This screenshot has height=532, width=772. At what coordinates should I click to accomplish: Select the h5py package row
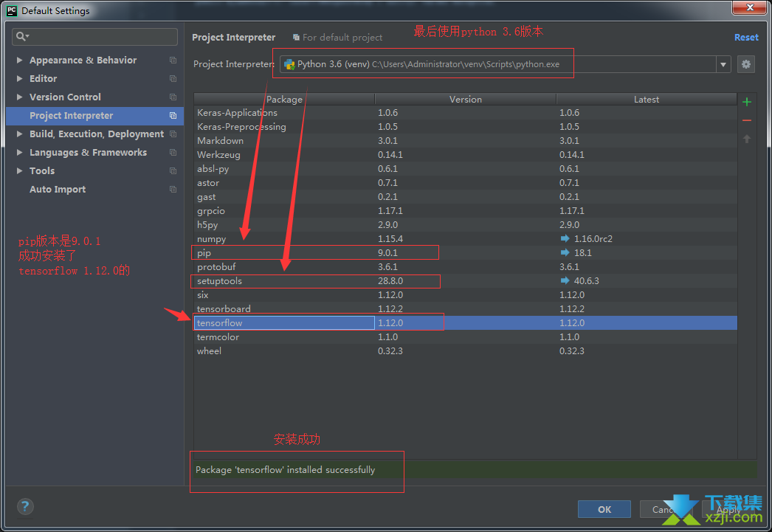(465, 225)
